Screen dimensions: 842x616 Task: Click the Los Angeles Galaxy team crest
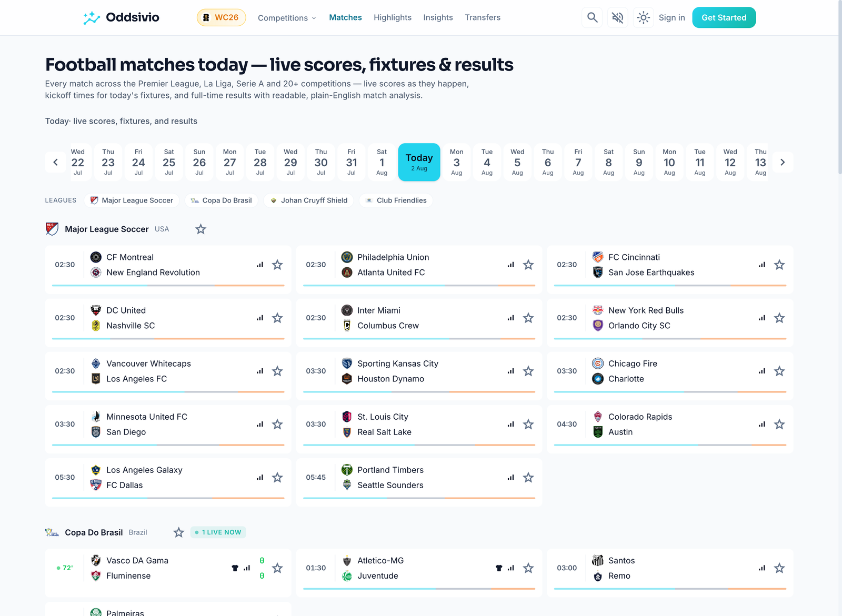pyautogui.click(x=96, y=470)
